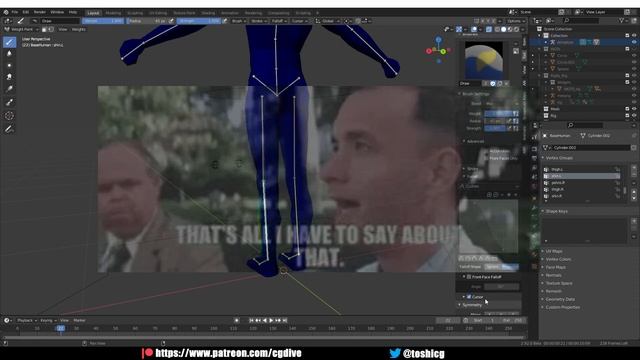640x360 pixels.
Task: Select the shin.L vertex group
Action: pyautogui.click(x=582, y=176)
